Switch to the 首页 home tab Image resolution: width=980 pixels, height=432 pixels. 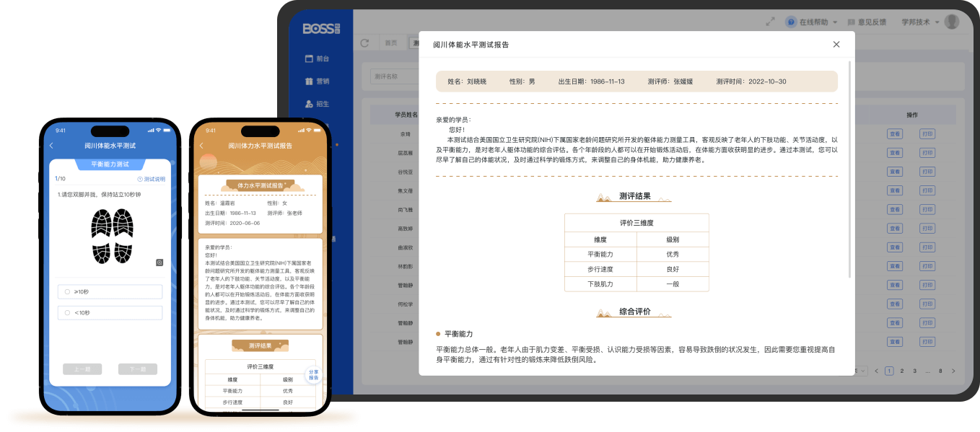391,43
